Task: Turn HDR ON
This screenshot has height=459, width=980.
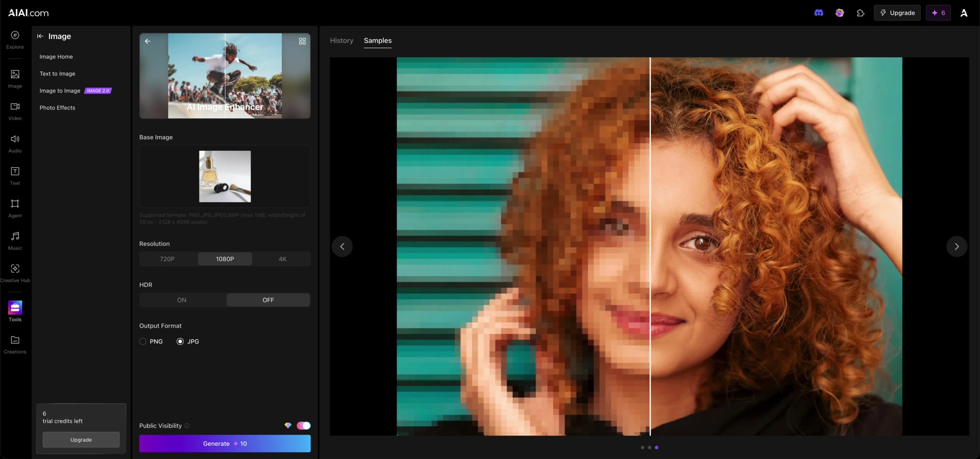Action: pos(182,300)
